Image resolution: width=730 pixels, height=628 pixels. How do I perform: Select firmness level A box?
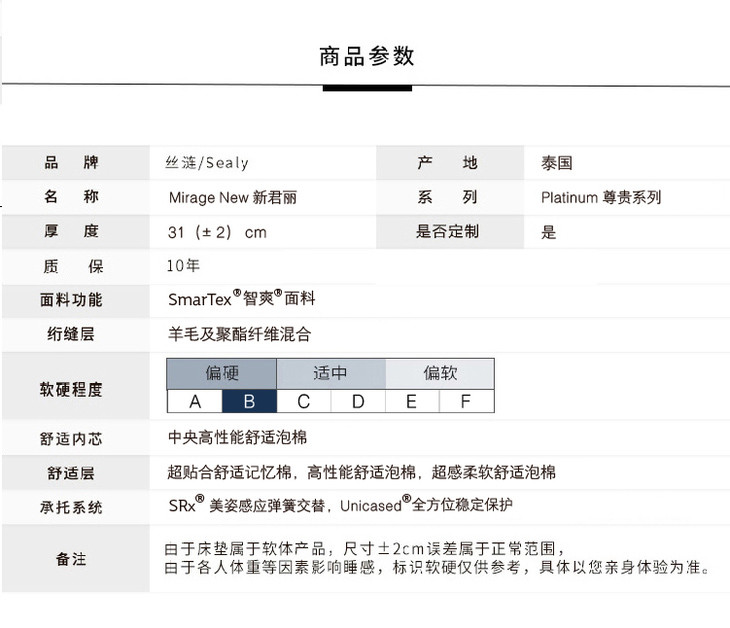tap(194, 402)
